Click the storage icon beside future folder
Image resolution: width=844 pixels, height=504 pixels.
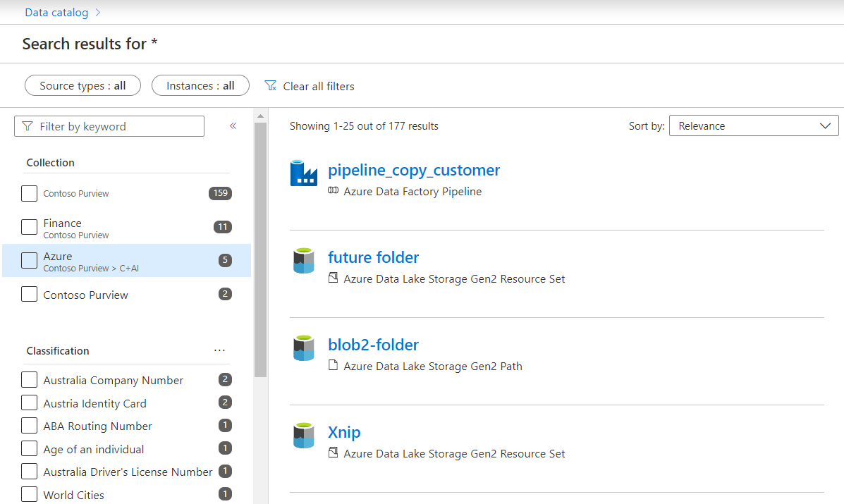pyautogui.click(x=303, y=259)
